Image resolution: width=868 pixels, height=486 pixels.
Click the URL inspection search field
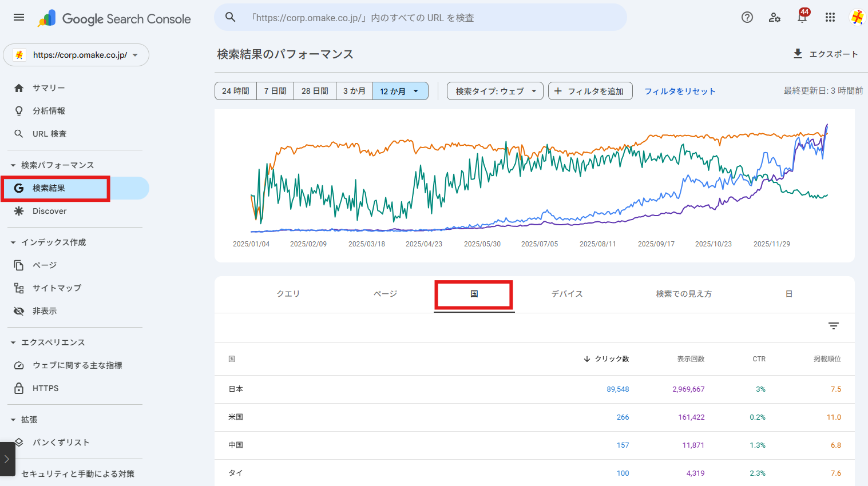[x=421, y=18]
